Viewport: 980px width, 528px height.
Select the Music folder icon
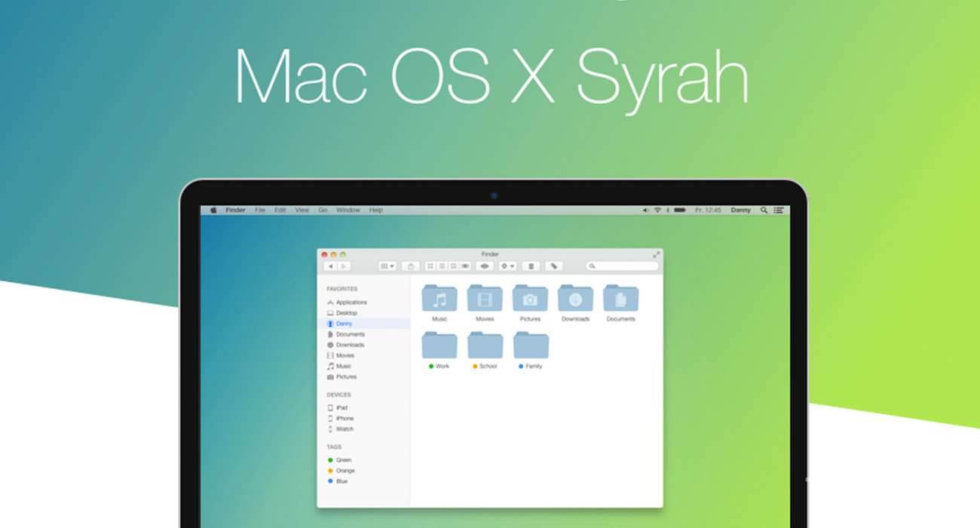pyautogui.click(x=439, y=298)
